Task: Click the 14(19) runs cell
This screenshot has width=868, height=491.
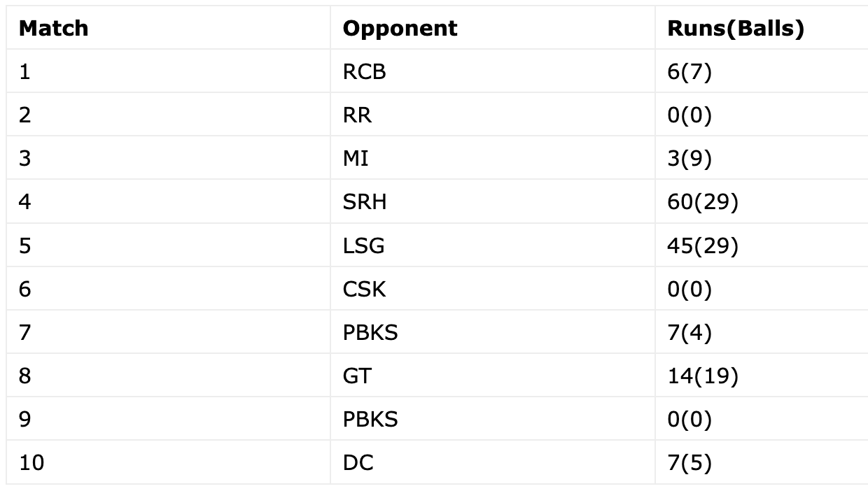Action: point(762,375)
